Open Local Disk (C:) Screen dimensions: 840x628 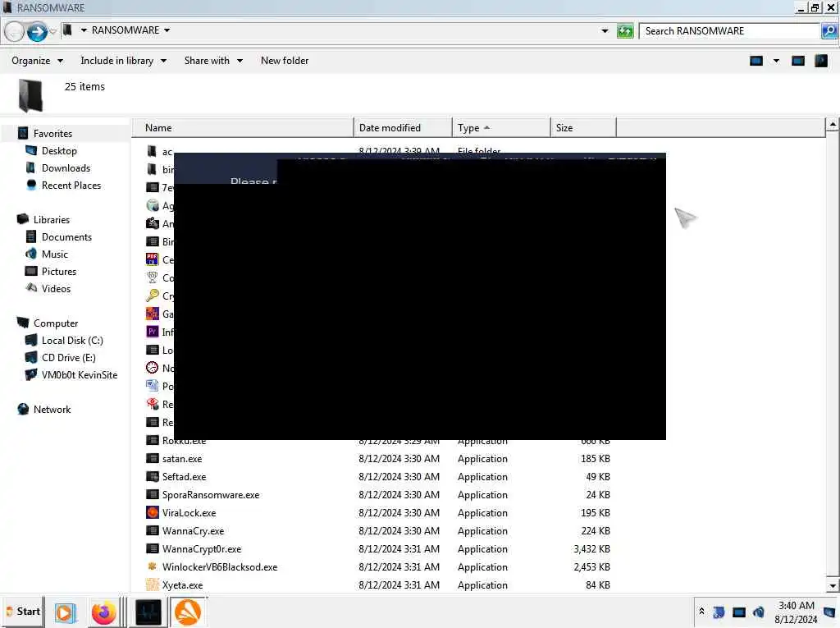pos(72,340)
